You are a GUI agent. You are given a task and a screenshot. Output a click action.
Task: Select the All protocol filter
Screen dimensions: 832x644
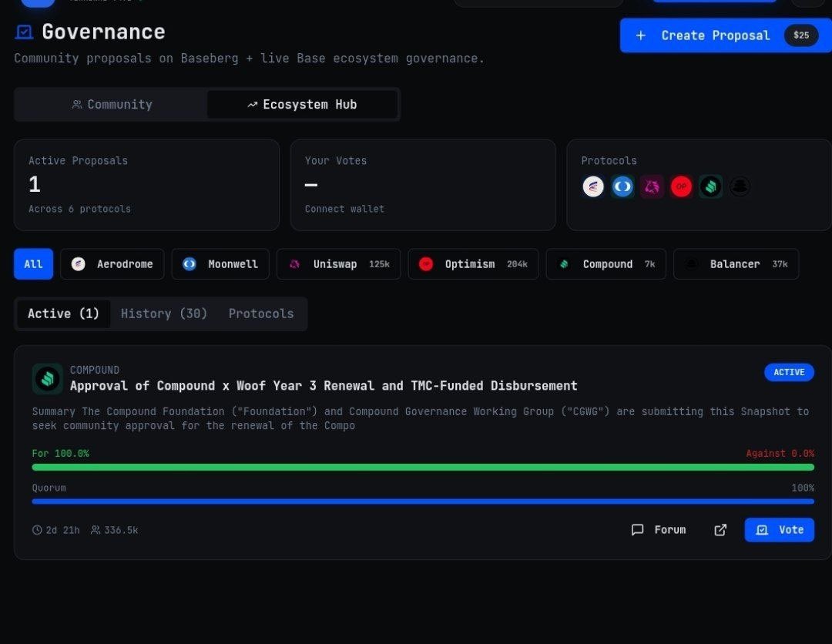33,264
